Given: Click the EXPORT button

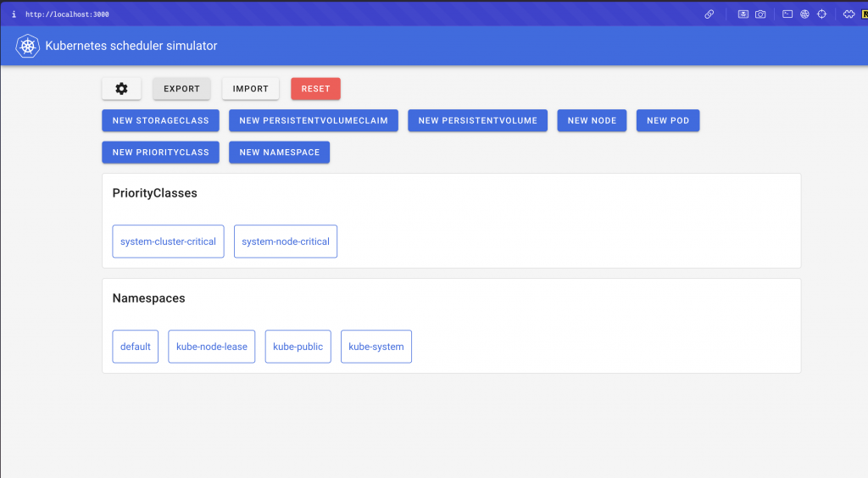Looking at the screenshot, I should [x=181, y=88].
